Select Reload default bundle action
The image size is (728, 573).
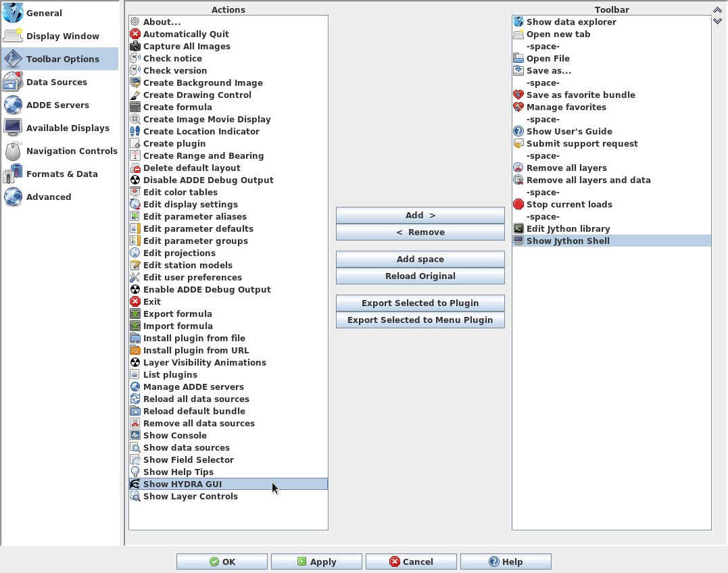(228, 411)
